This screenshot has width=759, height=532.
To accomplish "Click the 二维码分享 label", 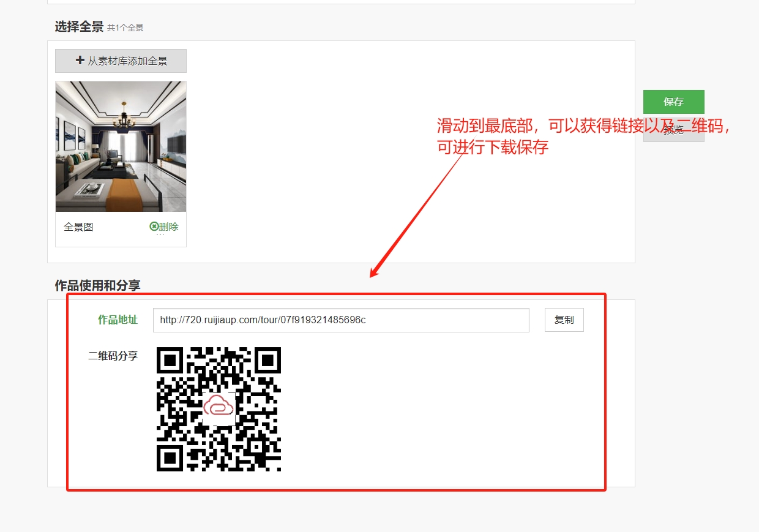I will 113,356.
